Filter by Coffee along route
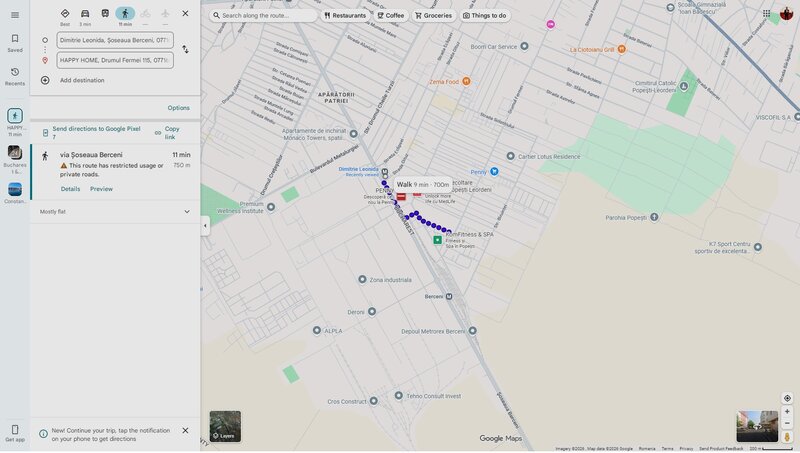 coord(390,15)
